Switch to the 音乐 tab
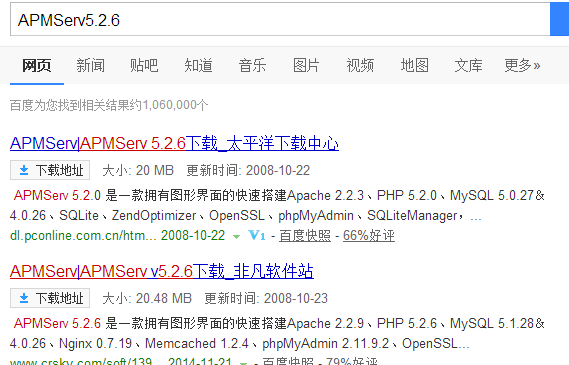 pos(252,66)
